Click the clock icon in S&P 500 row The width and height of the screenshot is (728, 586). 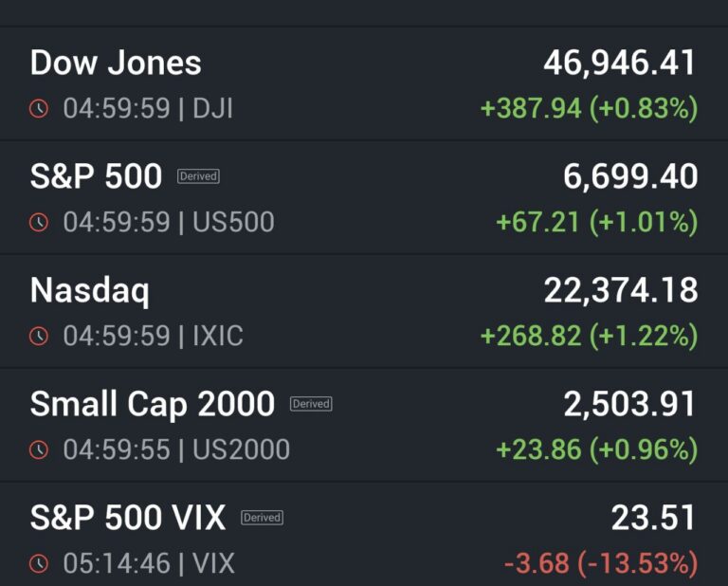coord(39,223)
